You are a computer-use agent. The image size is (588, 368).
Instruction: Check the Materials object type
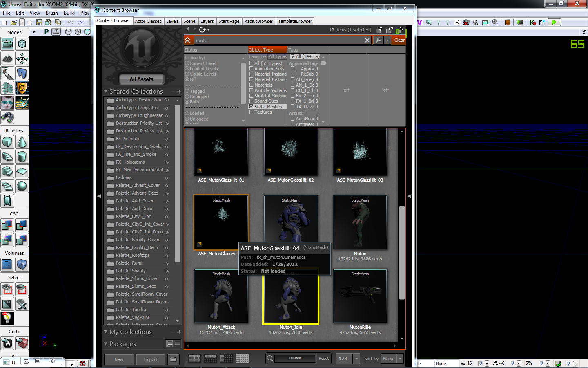coord(252,85)
